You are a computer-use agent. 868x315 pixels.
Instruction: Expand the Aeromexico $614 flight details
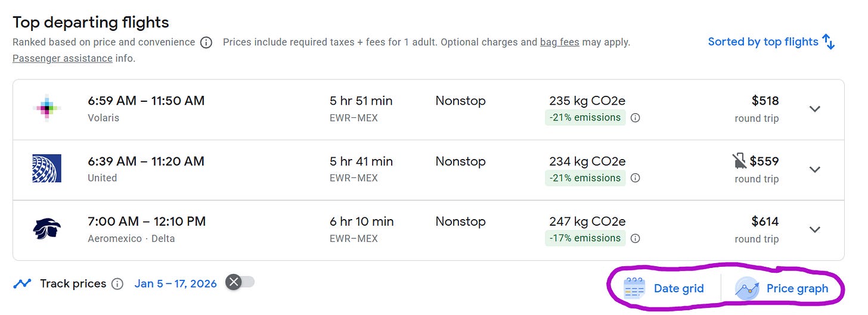click(814, 229)
